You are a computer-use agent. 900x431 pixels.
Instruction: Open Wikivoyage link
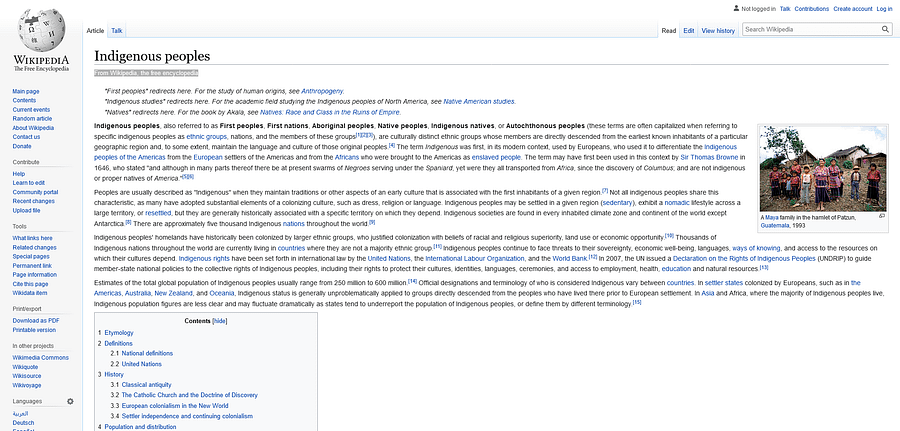click(27, 385)
